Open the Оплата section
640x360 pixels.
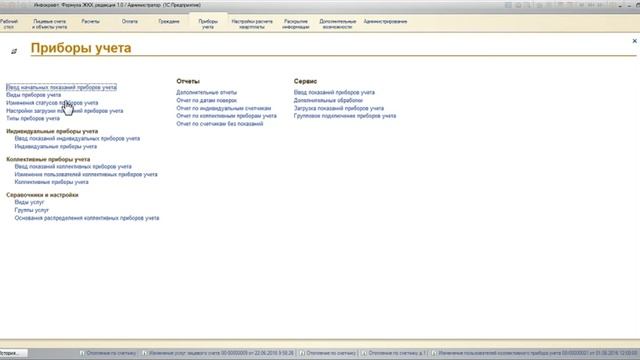click(x=129, y=21)
